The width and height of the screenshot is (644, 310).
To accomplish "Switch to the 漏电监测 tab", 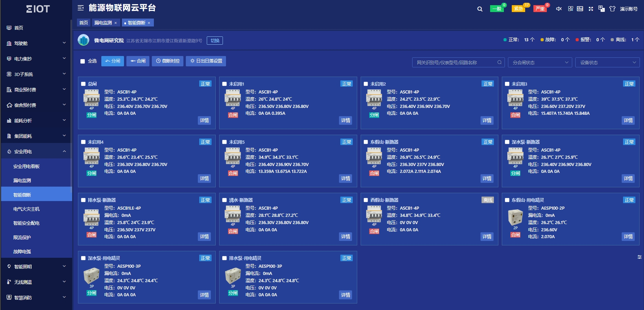I will click(x=103, y=23).
